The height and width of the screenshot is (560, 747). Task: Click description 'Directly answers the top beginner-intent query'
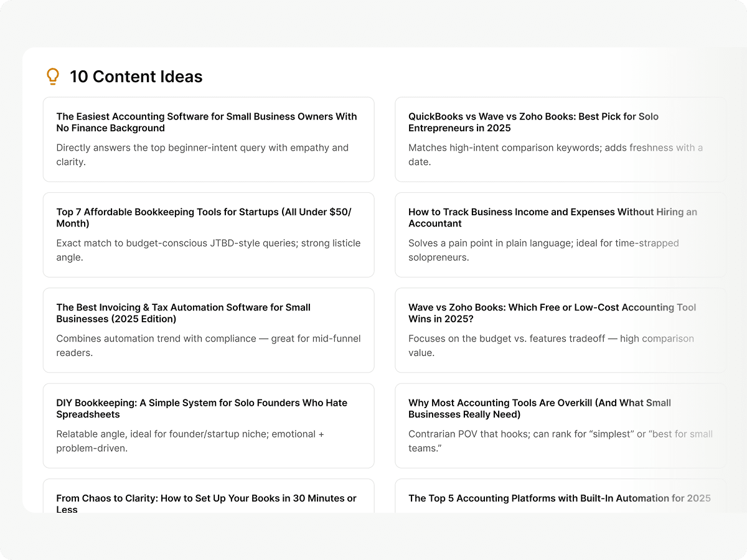click(x=202, y=155)
